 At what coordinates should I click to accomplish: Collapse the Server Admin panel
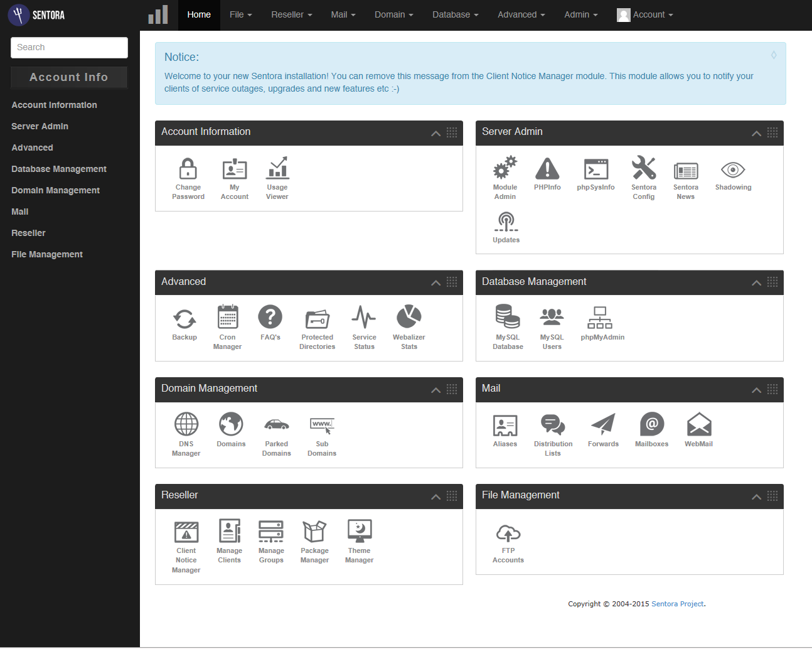pyautogui.click(x=756, y=133)
